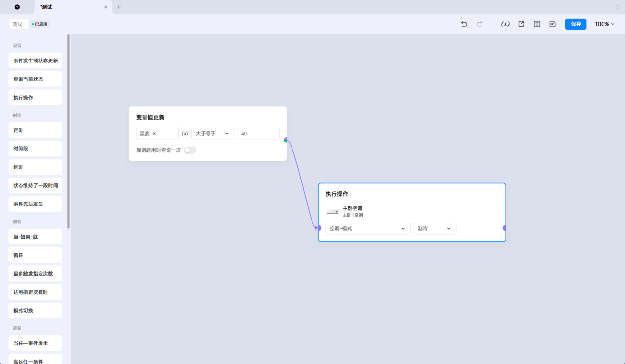Add 模式切换 node
The height and width of the screenshot is (364, 625).
click(36, 311)
